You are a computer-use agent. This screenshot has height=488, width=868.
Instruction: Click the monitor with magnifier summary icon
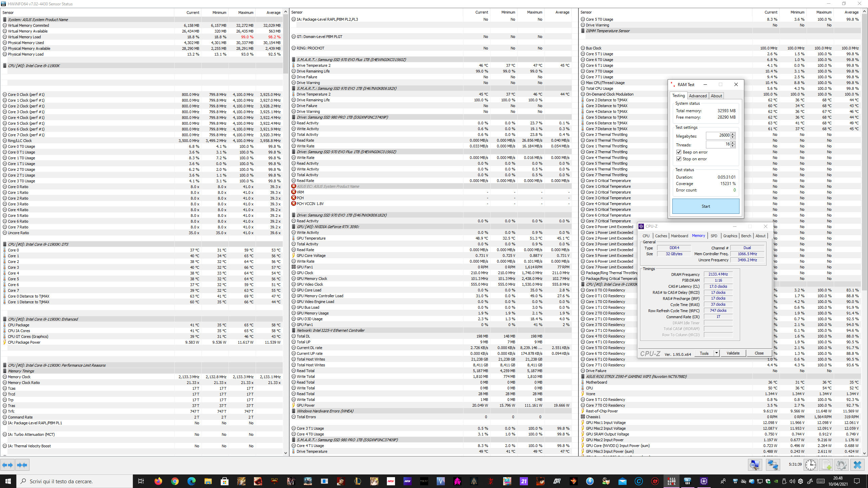point(755,465)
